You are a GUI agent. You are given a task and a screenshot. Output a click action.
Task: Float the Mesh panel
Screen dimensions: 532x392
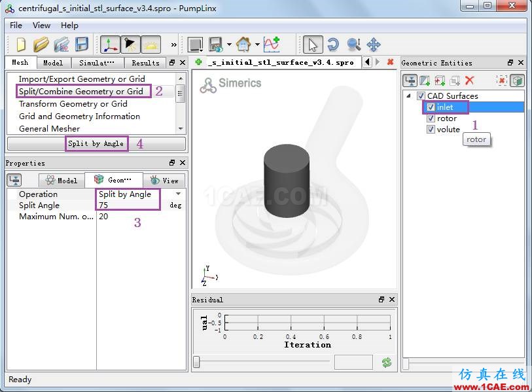tap(172, 62)
